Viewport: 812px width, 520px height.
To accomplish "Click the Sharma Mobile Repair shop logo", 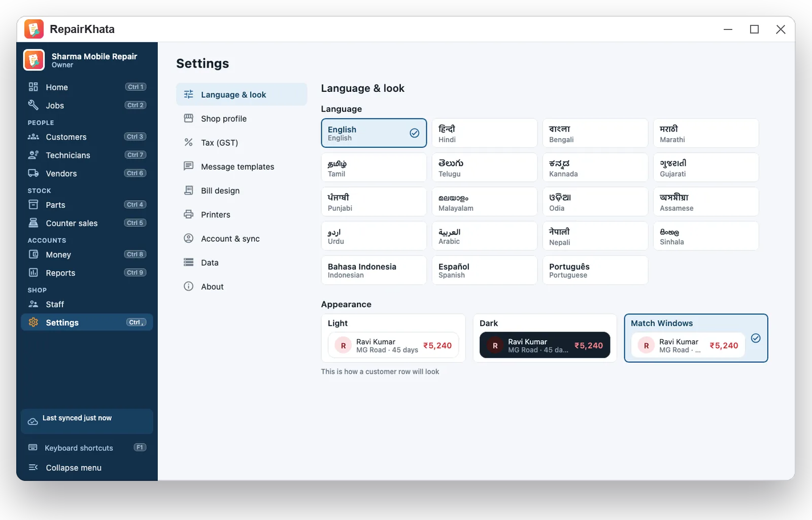I will click(34, 60).
